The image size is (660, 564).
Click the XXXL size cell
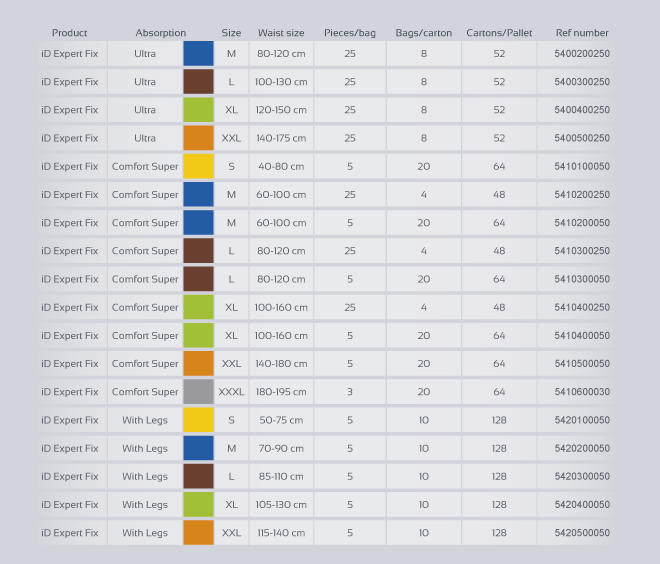click(x=231, y=392)
